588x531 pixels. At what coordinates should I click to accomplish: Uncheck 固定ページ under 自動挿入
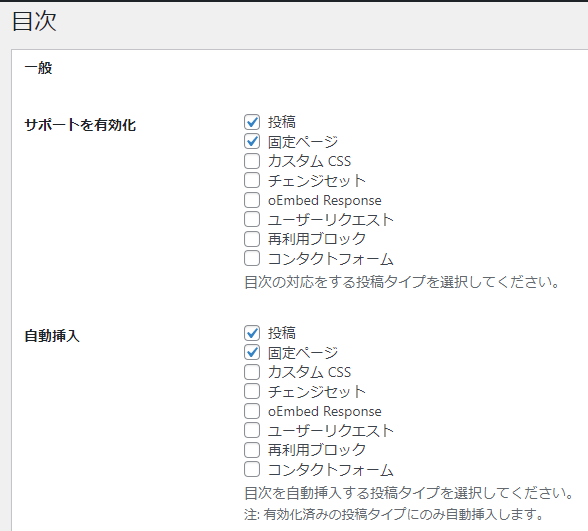(x=252, y=352)
